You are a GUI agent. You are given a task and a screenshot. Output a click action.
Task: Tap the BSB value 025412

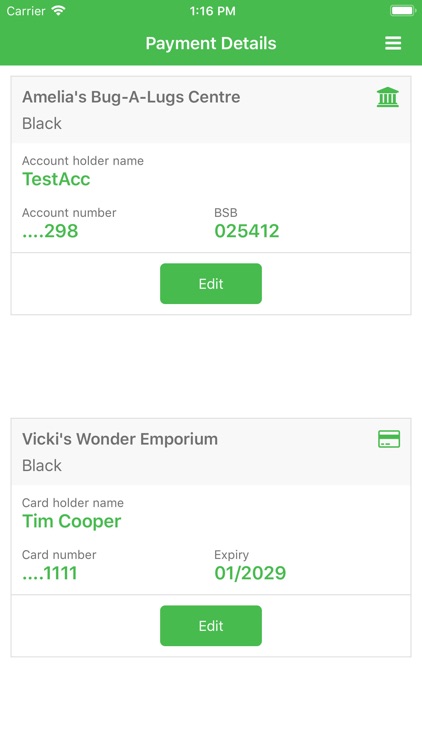(247, 232)
